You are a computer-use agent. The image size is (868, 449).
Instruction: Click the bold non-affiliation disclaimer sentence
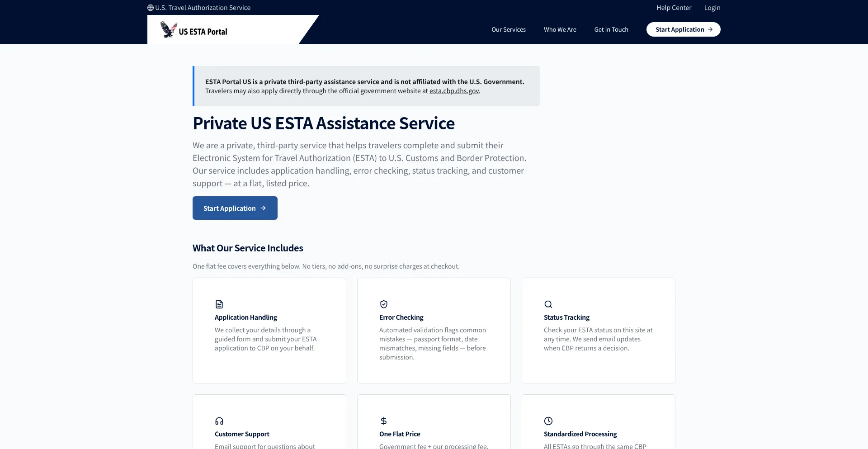pyautogui.click(x=365, y=82)
